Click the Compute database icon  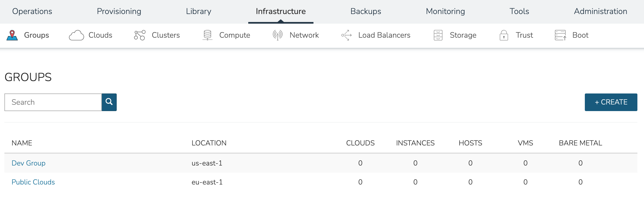(x=208, y=35)
